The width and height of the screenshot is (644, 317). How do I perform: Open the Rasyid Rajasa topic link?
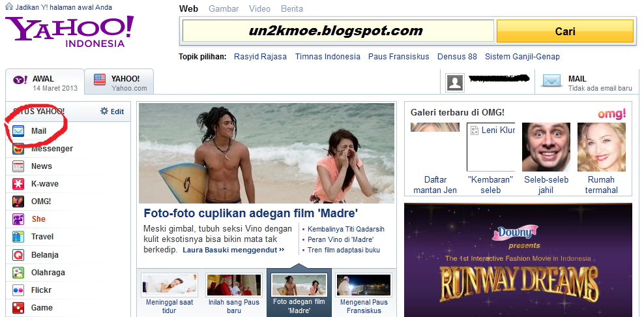260,57
